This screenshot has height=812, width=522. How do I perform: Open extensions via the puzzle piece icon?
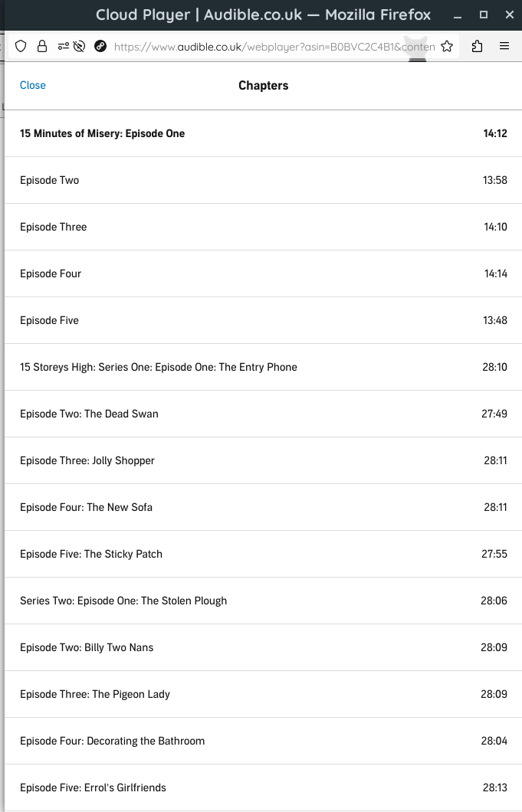click(x=477, y=46)
